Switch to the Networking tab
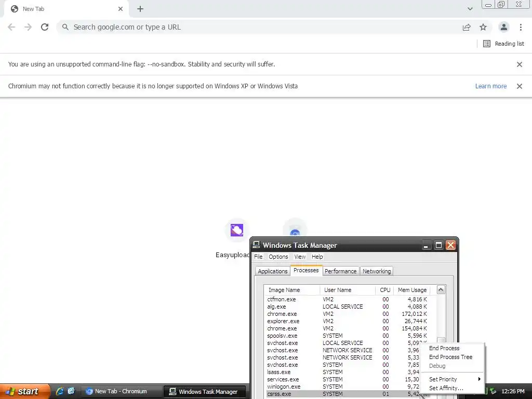The width and height of the screenshot is (532, 399). click(377, 271)
